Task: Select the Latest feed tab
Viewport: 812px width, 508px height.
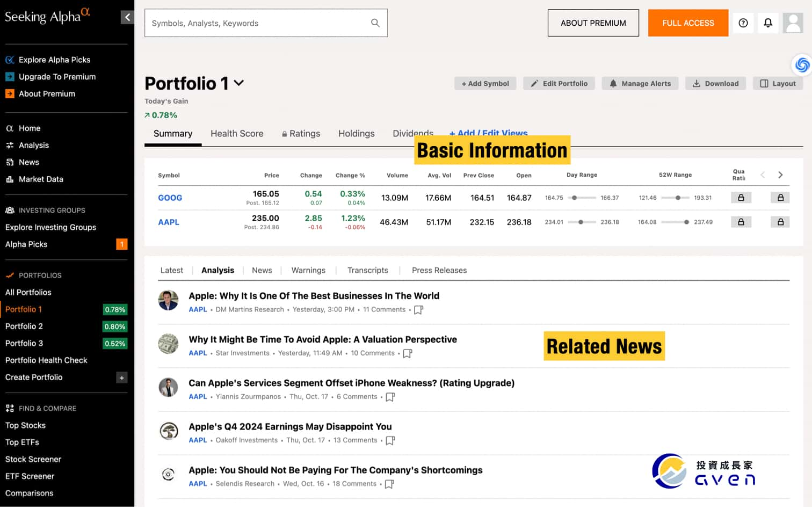Action: [172, 270]
